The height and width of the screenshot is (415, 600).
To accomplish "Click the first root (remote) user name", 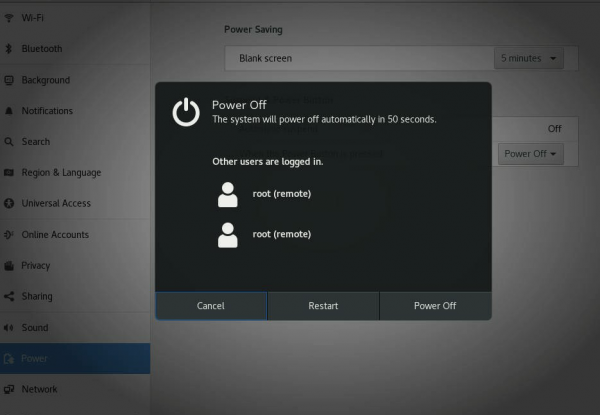I will tap(282, 194).
